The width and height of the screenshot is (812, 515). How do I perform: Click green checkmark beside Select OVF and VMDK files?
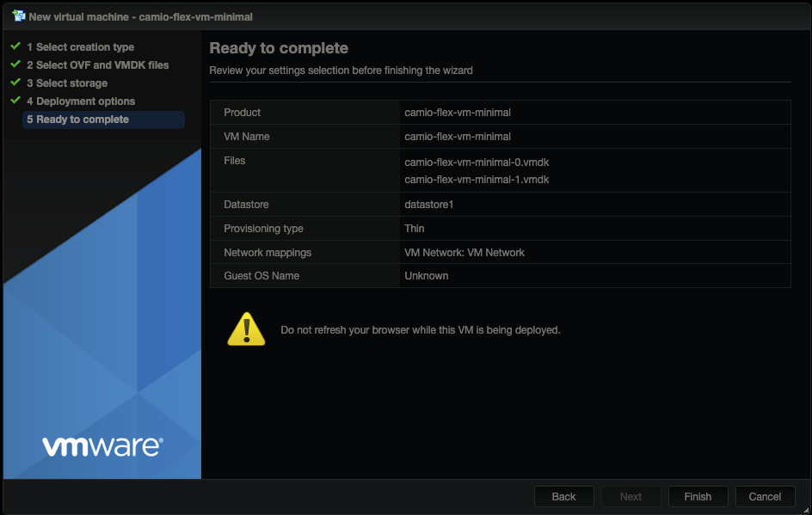[x=15, y=64]
